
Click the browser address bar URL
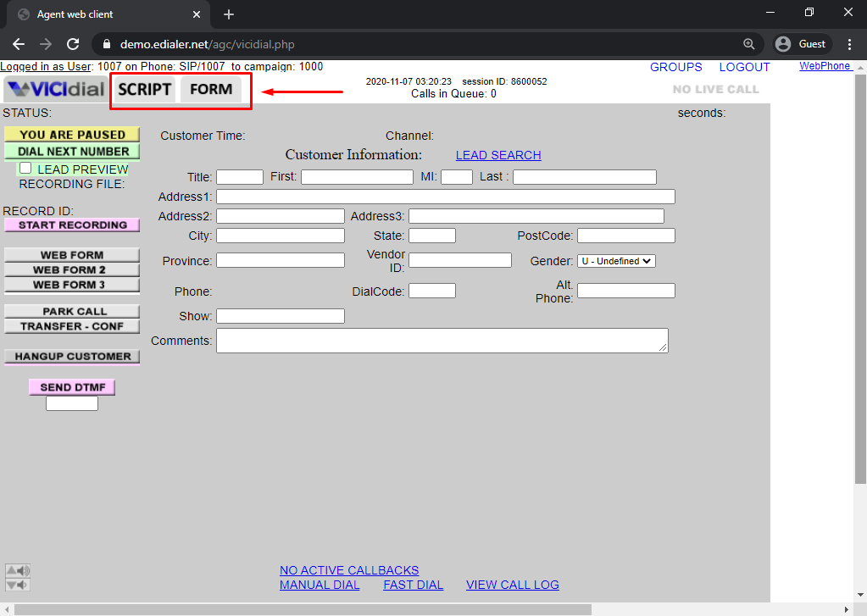(x=208, y=44)
